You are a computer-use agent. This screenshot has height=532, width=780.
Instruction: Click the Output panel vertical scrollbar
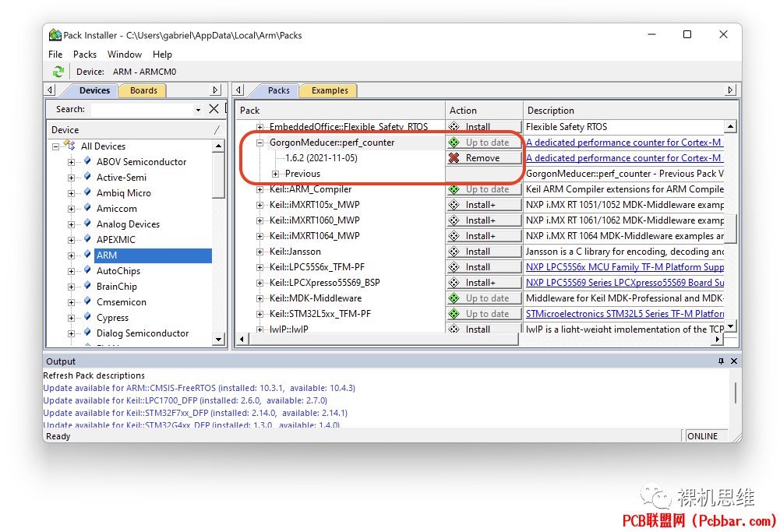point(736,393)
